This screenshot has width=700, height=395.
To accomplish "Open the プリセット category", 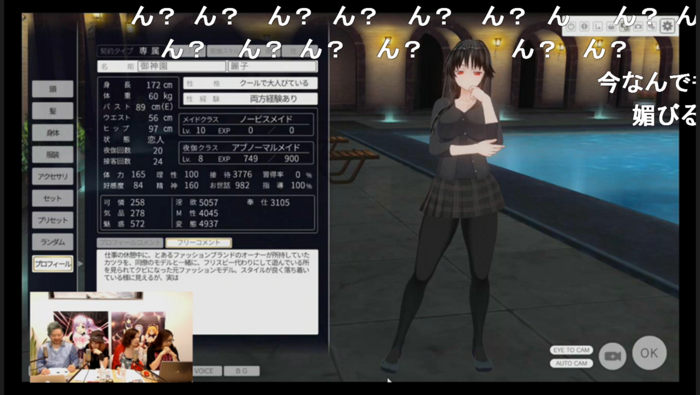I will [53, 220].
